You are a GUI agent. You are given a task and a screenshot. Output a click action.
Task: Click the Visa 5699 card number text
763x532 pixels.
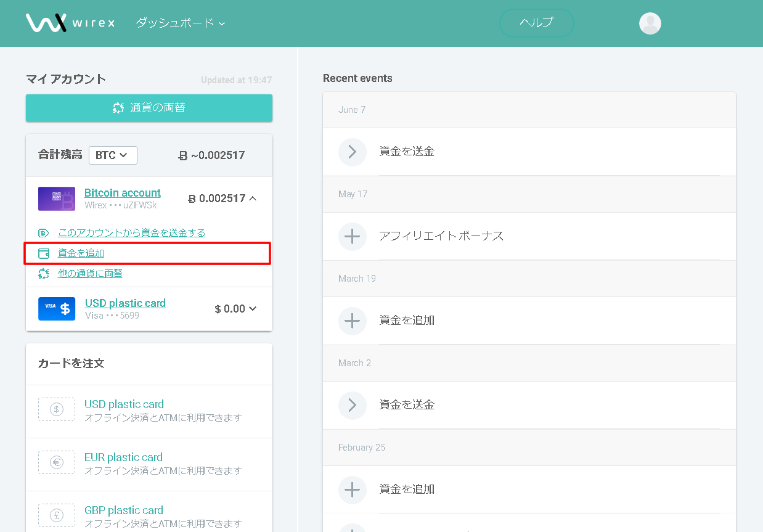112,316
